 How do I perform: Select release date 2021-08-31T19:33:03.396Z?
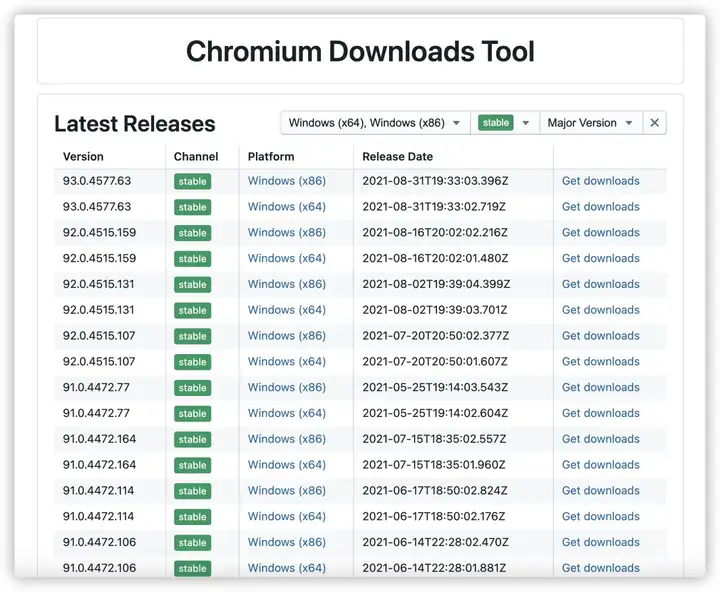coord(435,181)
